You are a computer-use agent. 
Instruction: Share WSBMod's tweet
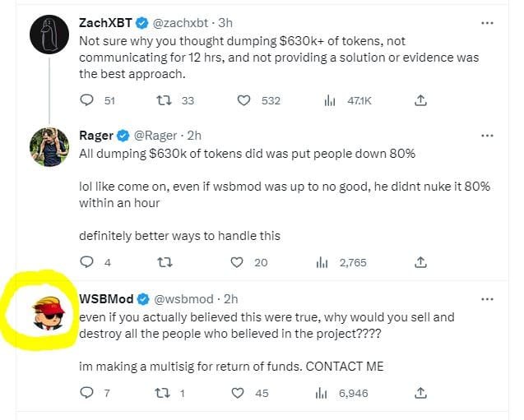[x=420, y=393]
